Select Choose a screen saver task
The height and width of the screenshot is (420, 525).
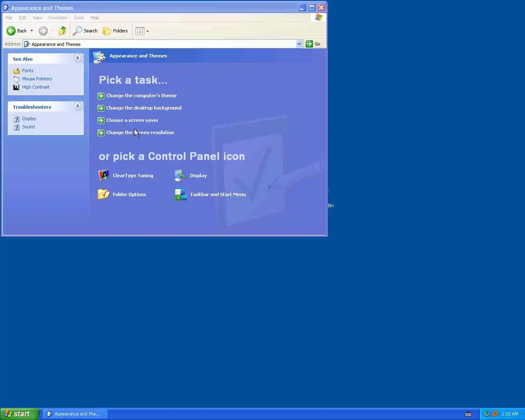pos(132,120)
